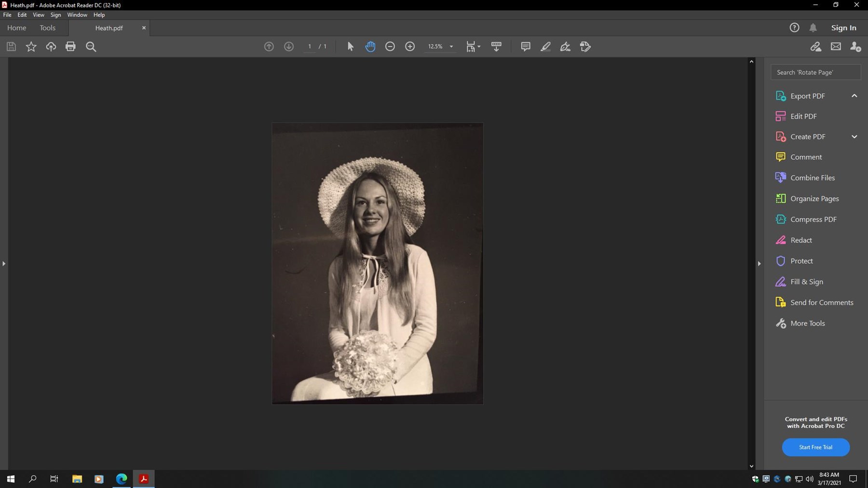Click scroll down arrow on document scrollbar
The image size is (868, 488).
tap(751, 466)
